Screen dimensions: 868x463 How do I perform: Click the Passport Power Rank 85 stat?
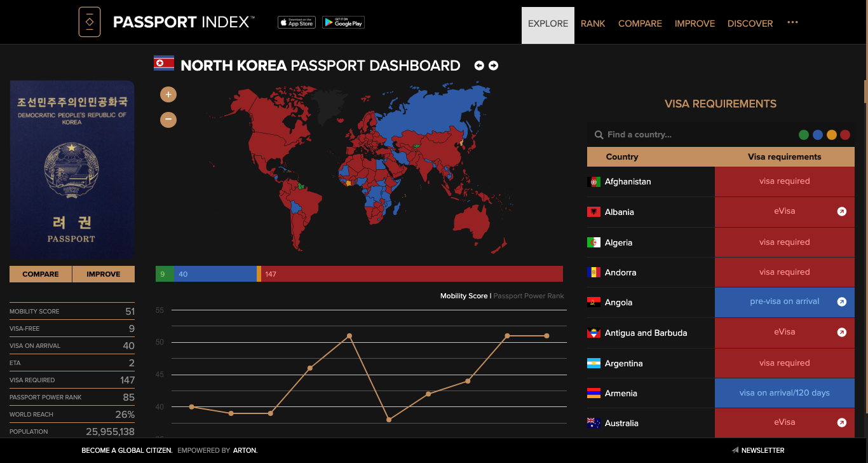pyautogui.click(x=72, y=397)
